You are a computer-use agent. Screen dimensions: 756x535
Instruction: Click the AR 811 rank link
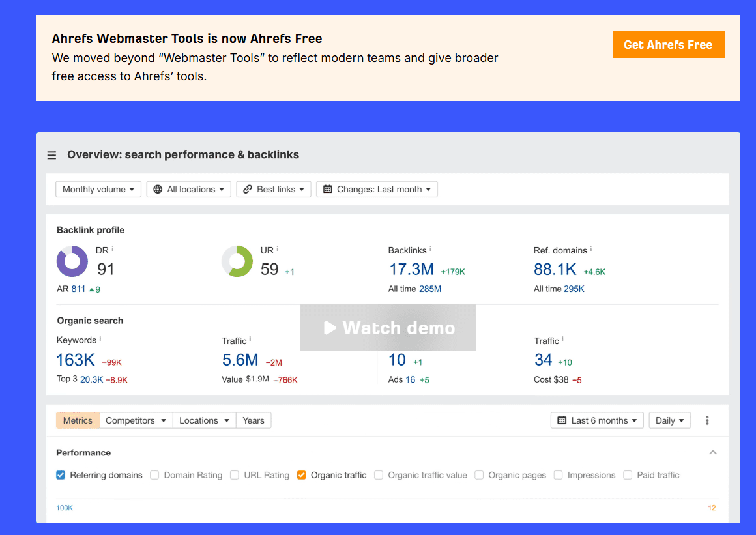[78, 289]
